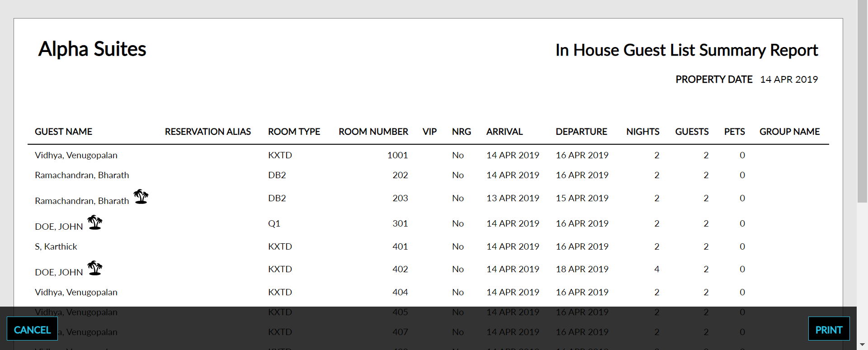Click departure date 18 APR 2019
Screen dimensions: 868x350
coord(582,269)
